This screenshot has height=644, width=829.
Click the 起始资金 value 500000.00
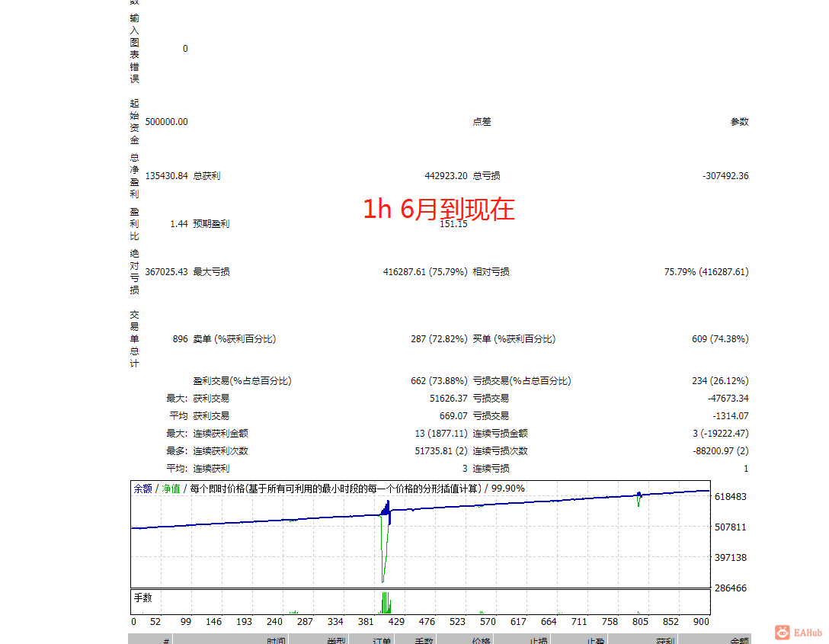(166, 121)
